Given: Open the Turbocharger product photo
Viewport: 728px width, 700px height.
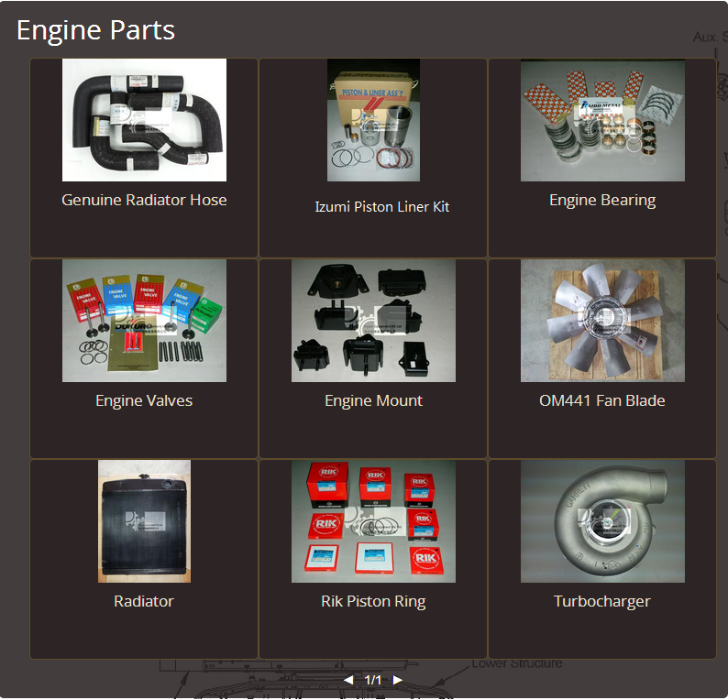Looking at the screenshot, I should pos(602,521).
